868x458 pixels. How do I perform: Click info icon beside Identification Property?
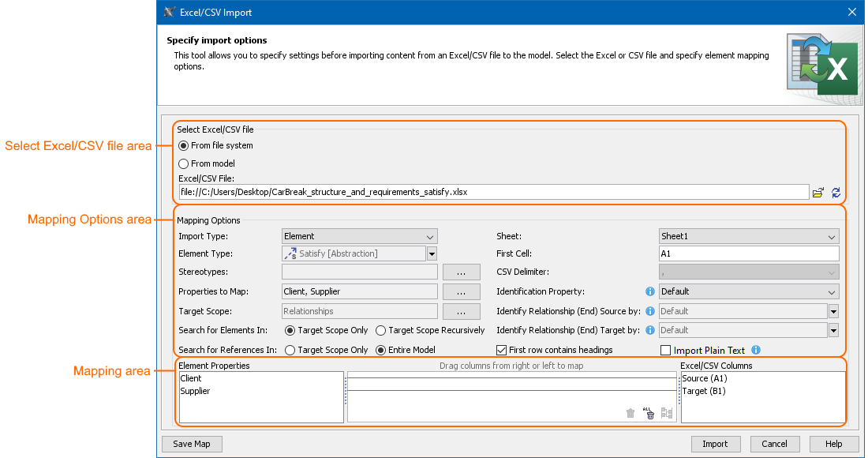pyautogui.click(x=650, y=291)
